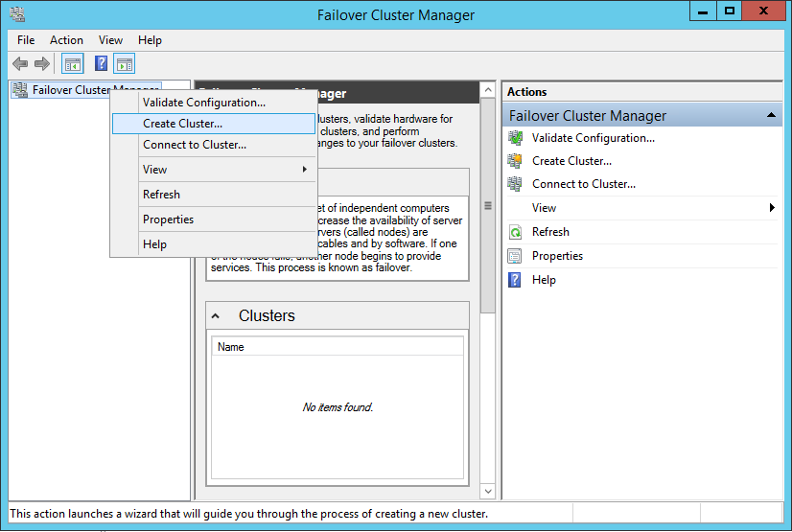Image resolution: width=792 pixels, height=532 pixels.
Task: Click the "No items found." text
Action: [338, 407]
